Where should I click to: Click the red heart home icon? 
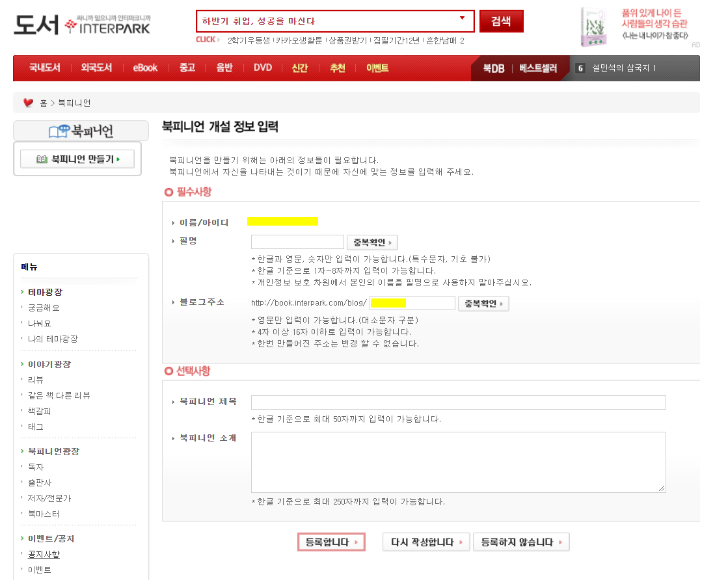coord(29,103)
